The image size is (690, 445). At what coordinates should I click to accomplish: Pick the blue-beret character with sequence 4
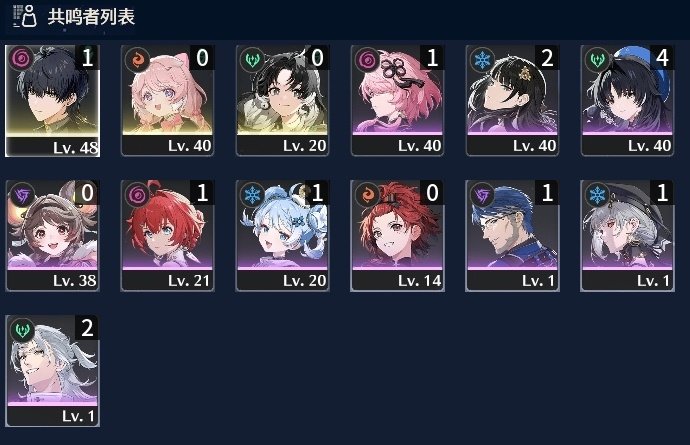point(628,101)
